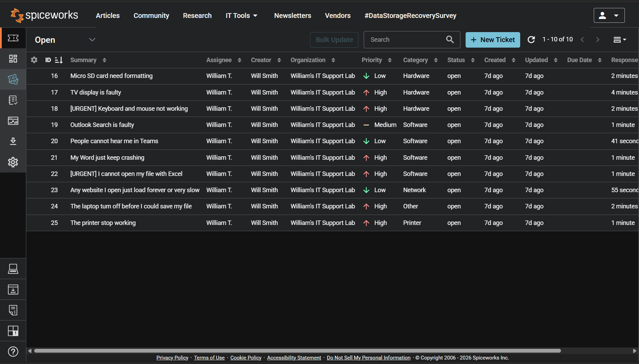Open table column settings gear
639x364 pixels.
tap(34, 60)
